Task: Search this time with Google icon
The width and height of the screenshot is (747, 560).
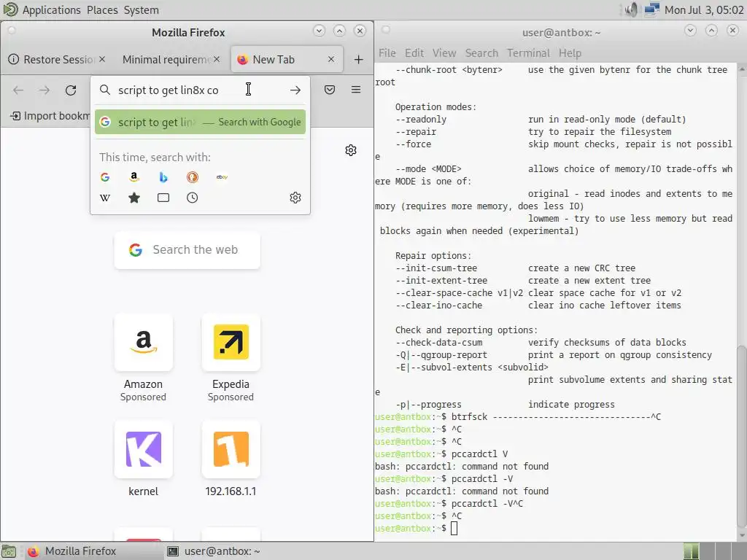Action: [x=105, y=177]
